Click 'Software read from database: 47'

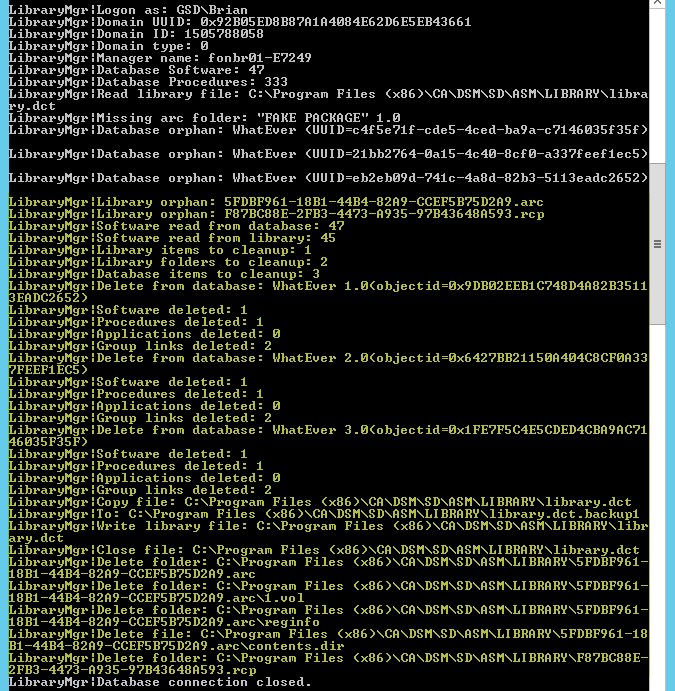click(x=177, y=226)
